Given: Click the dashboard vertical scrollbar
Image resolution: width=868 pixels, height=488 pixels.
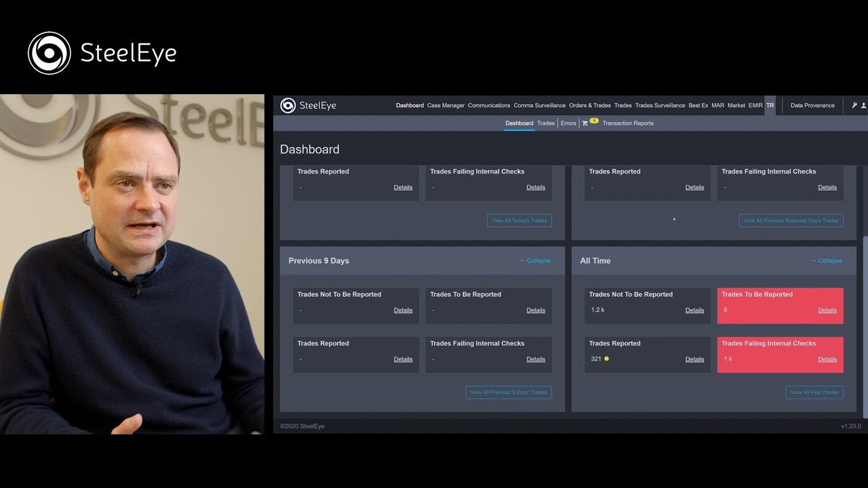Looking at the screenshot, I should click(865, 325).
